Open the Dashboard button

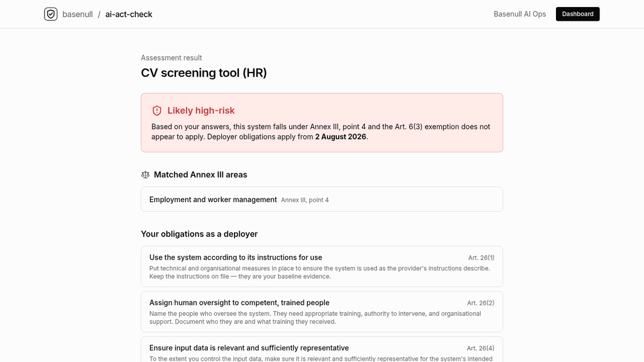tap(577, 14)
